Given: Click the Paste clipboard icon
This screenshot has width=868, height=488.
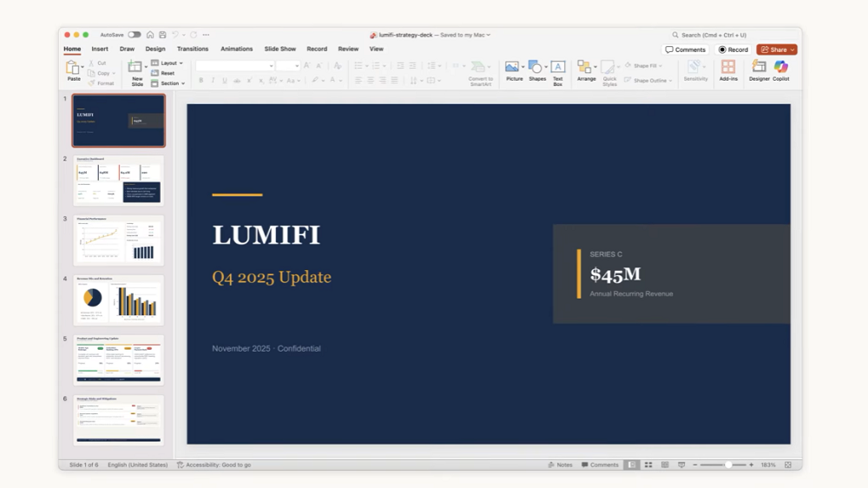Looking at the screenshot, I should point(74,69).
